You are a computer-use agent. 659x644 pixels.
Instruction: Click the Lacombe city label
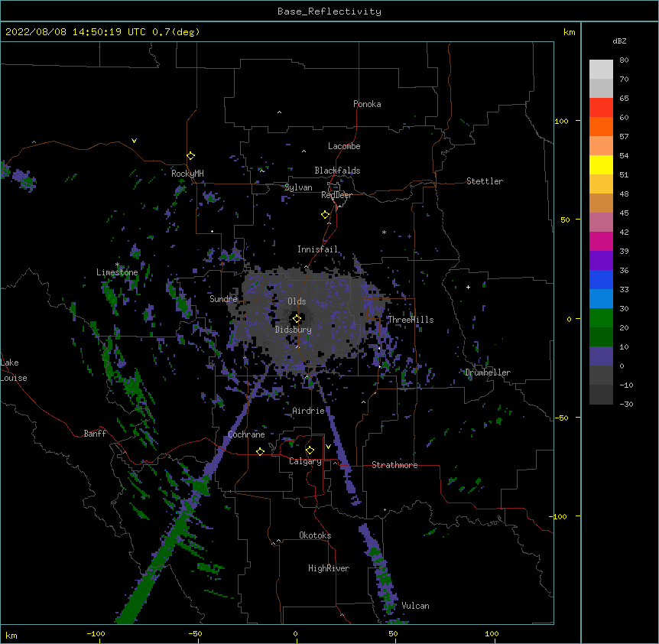coord(344,146)
